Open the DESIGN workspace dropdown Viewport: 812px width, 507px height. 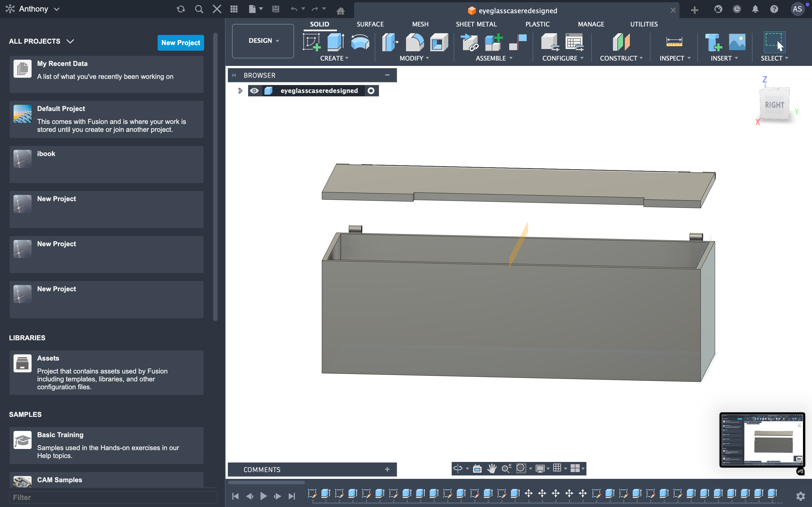pyautogui.click(x=263, y=41)
